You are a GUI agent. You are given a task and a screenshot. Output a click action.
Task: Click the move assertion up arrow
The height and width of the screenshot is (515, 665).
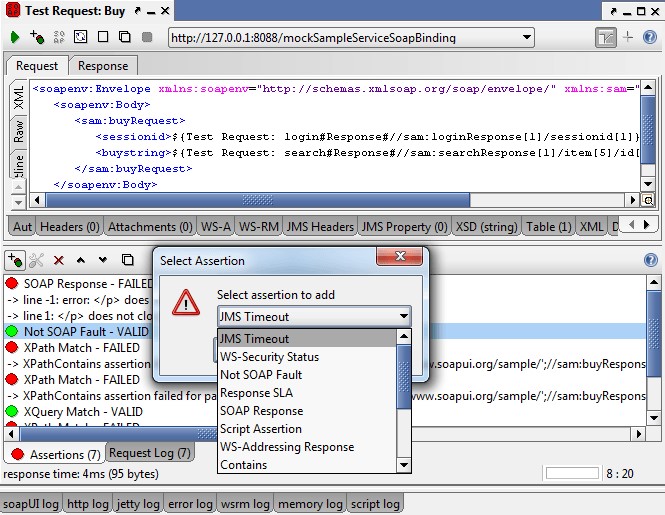(x=81, y=260)
